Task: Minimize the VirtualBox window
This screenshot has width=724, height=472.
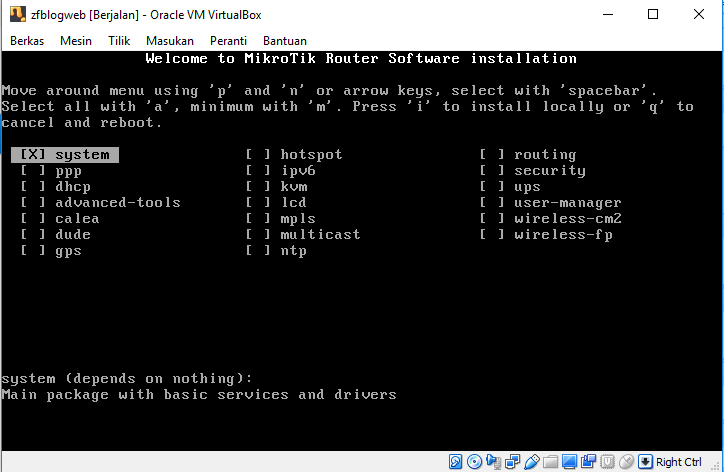Action: point(608,14)
